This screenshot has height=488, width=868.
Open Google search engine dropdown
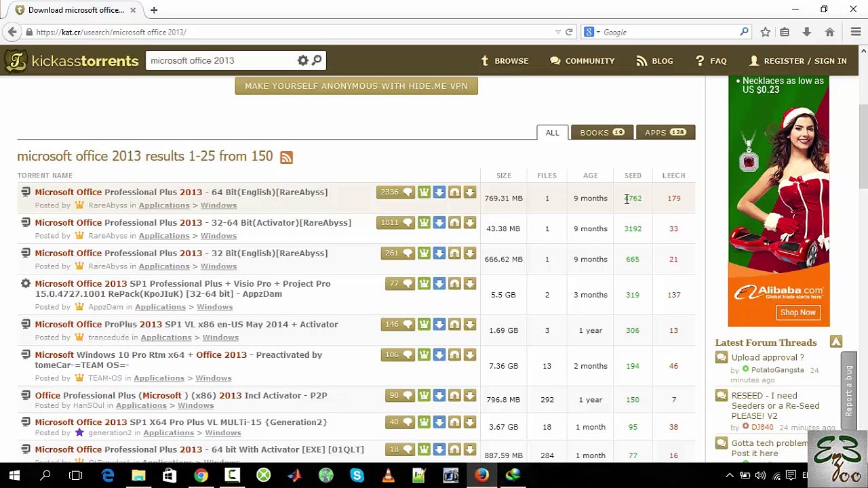[592, 32]
